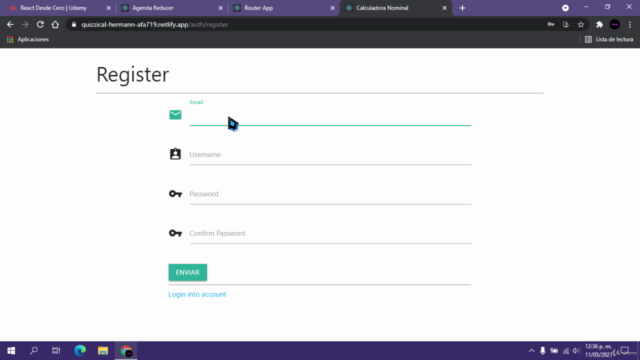Open the Windows Start menu
This screenshot has height=360, width=640.
tap(11, 351)
